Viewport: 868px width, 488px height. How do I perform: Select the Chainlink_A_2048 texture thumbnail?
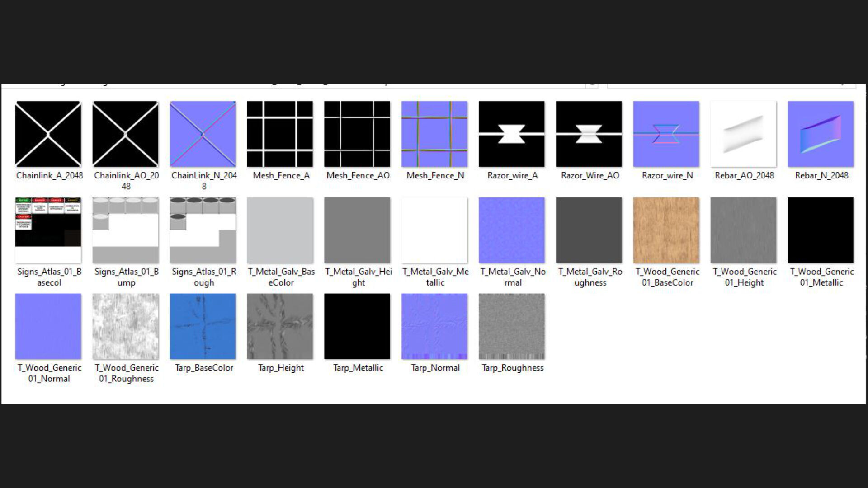48,134
